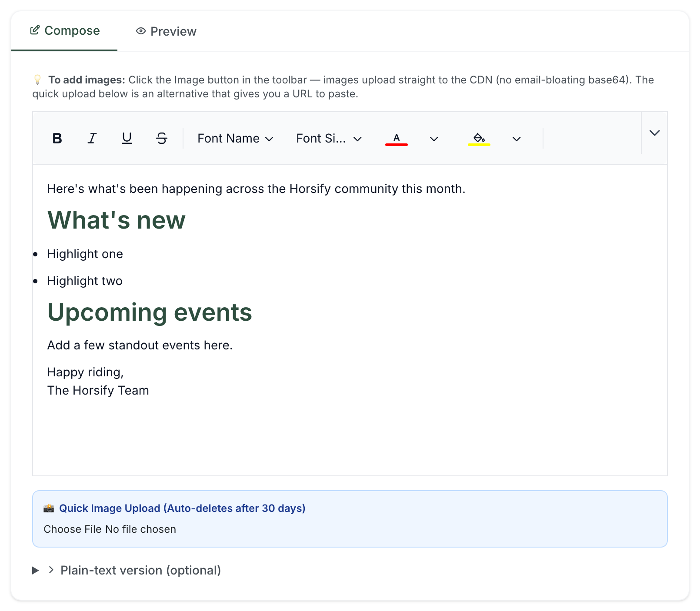Screen dimensions: 700x611
Task: Toggle italic formatting
Action: pyautogui.click(x=92, y=138)
